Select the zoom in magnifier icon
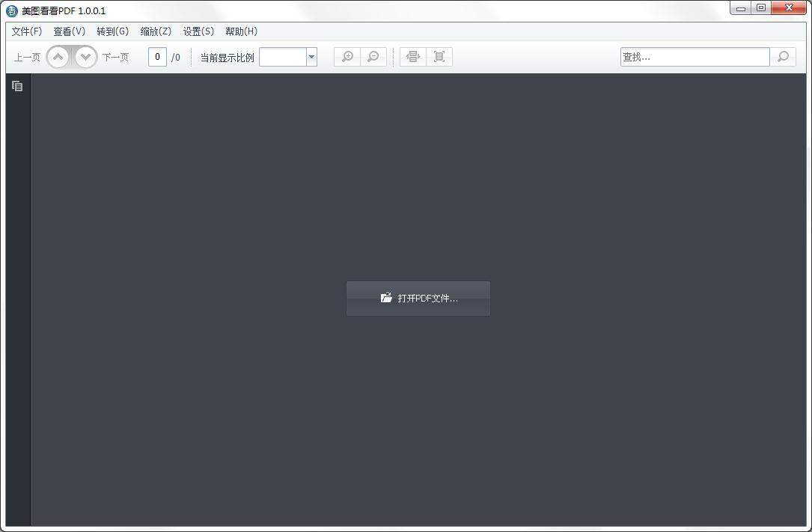Screen dimensions: 812x532 coord(347,56)
